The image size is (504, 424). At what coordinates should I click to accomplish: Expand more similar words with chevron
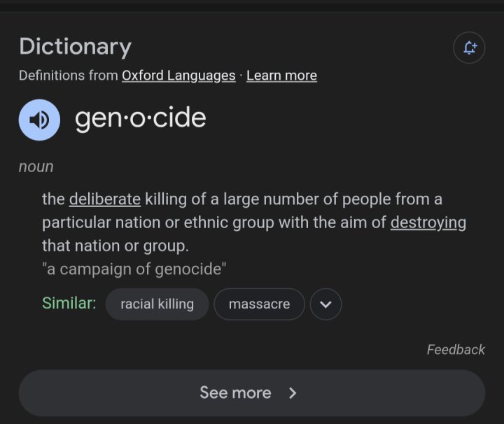(x=325, y=304)
